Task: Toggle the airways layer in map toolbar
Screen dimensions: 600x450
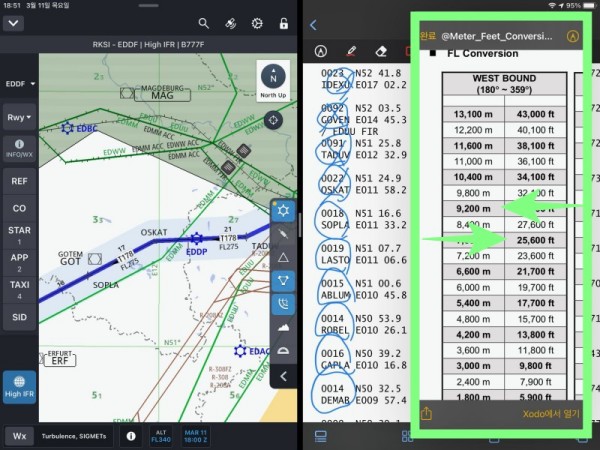Action: 285,280
